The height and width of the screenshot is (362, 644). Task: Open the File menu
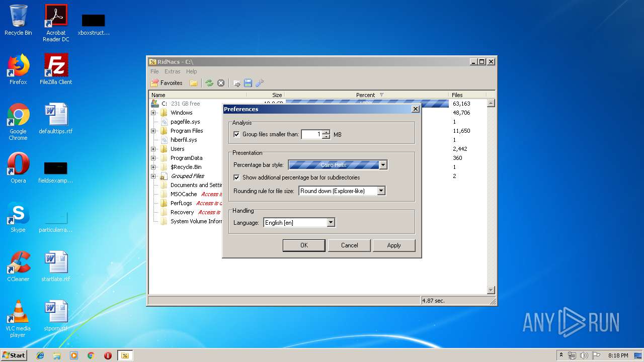(x=154, y=71)
